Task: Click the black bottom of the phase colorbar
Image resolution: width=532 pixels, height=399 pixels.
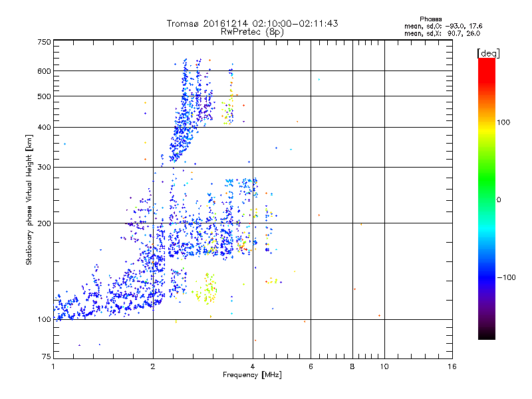Action: pos(487,334)
